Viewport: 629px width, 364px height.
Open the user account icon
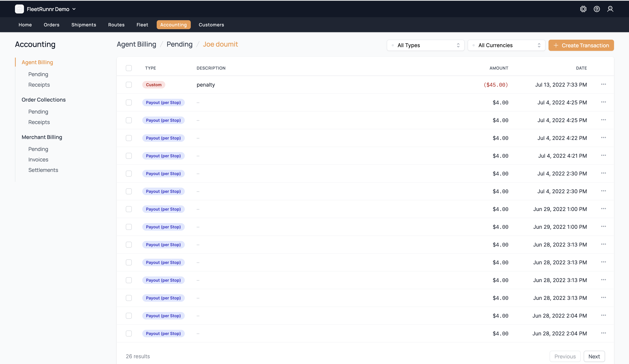(x=610, y=9)
